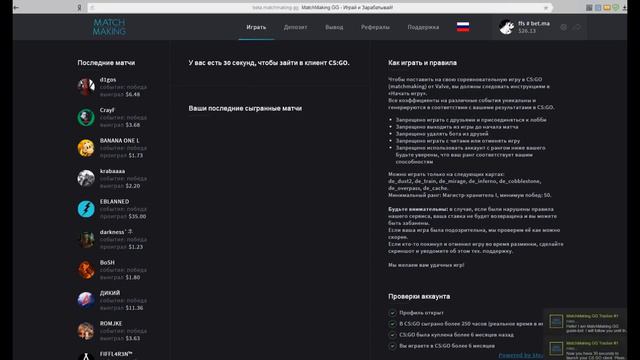Click the FIFFL4R3N player avatar
The image size is (640, 360).
(x=86, y=356)
